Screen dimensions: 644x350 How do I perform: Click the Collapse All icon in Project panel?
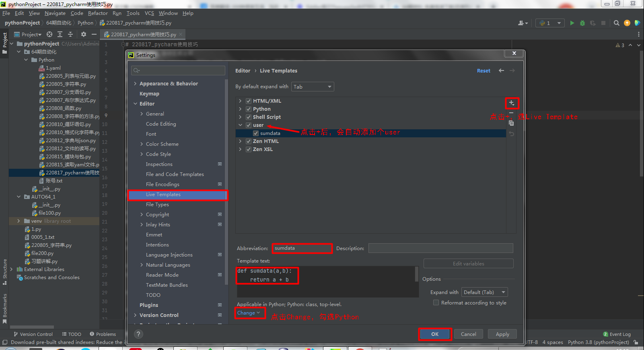point(70,34)
